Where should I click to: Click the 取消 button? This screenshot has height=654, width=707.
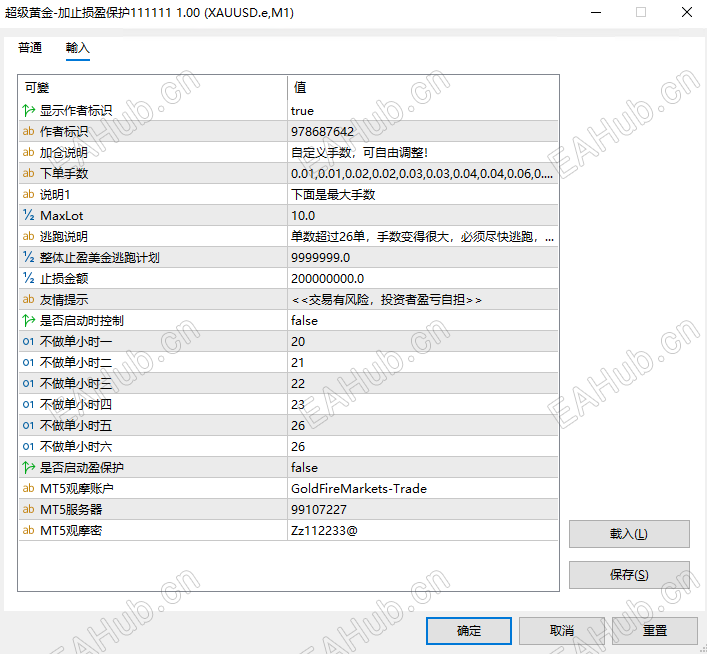pyautogui.click(x=561, y=631)
